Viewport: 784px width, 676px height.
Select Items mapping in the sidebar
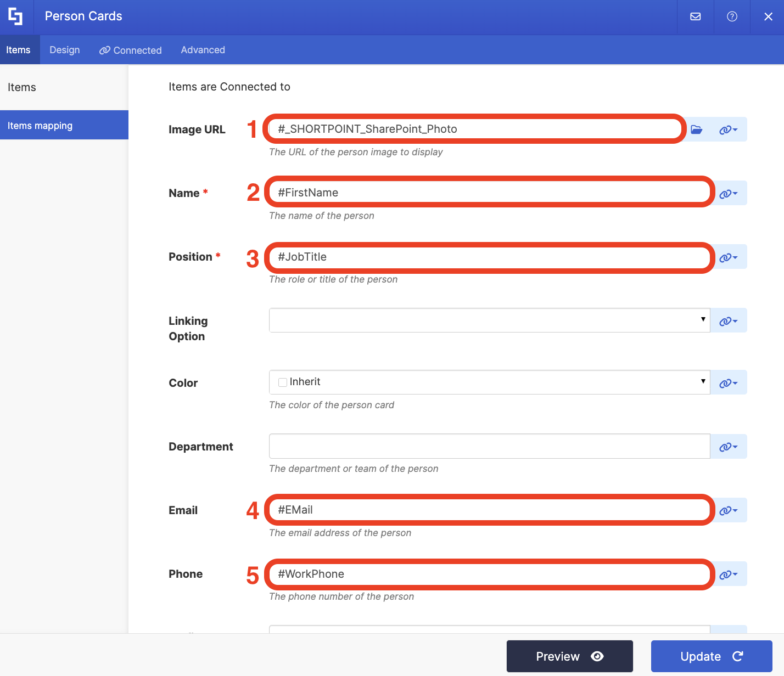64,125
